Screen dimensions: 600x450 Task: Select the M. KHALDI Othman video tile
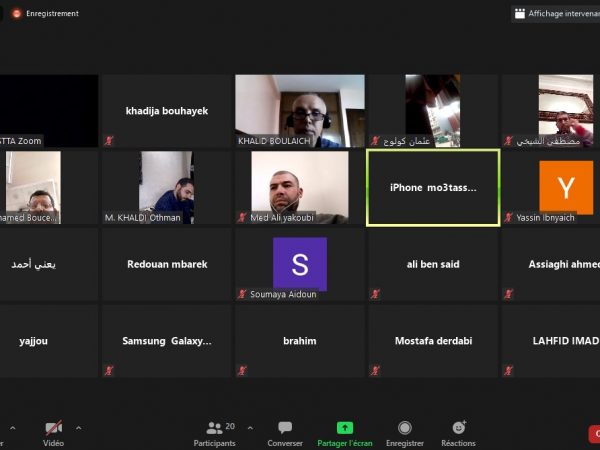coord(167,188)
